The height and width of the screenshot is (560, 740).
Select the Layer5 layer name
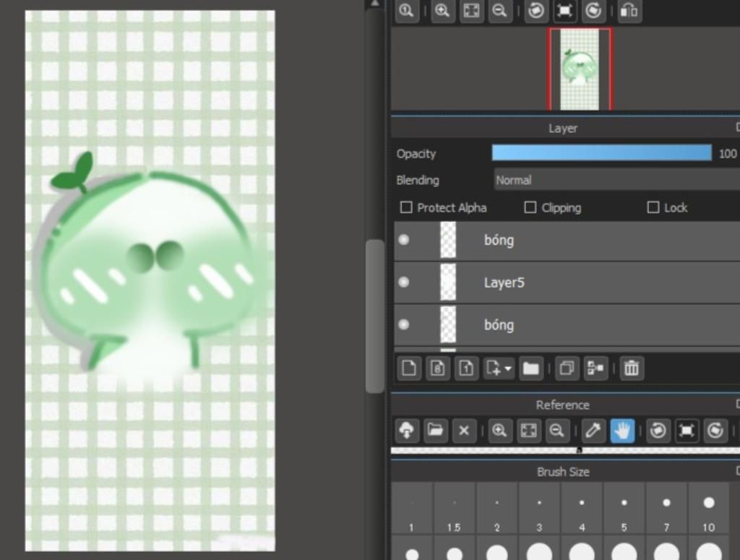tap(504, 283)
